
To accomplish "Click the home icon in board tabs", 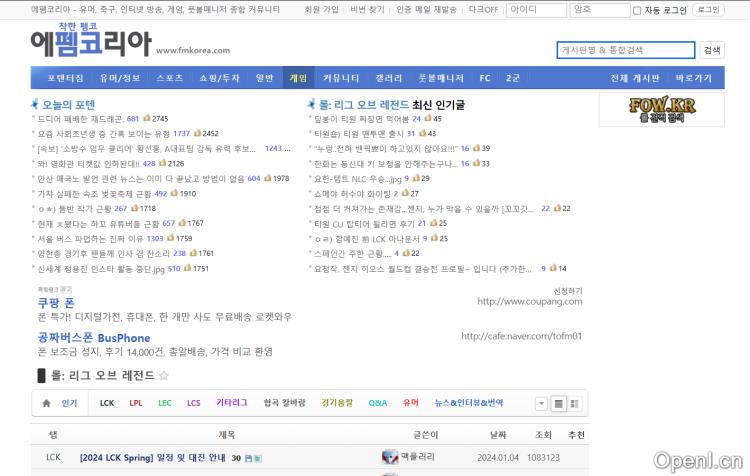I will (46, 403).
